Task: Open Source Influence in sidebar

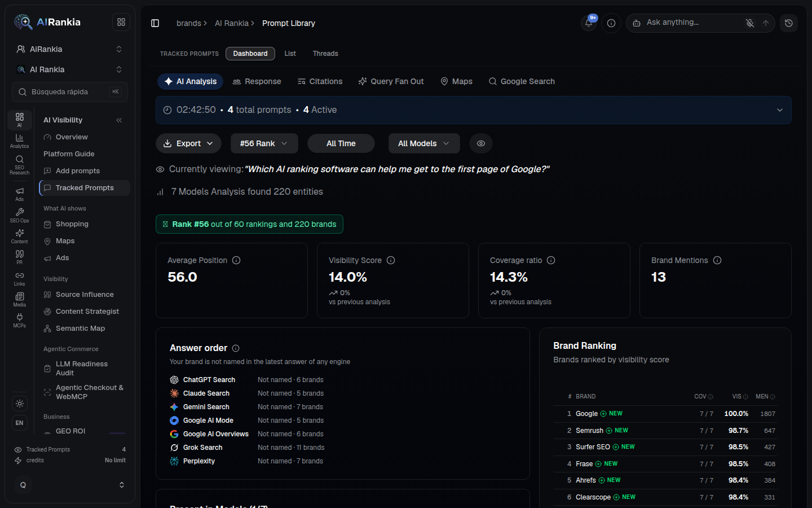Action: [85, 295]
